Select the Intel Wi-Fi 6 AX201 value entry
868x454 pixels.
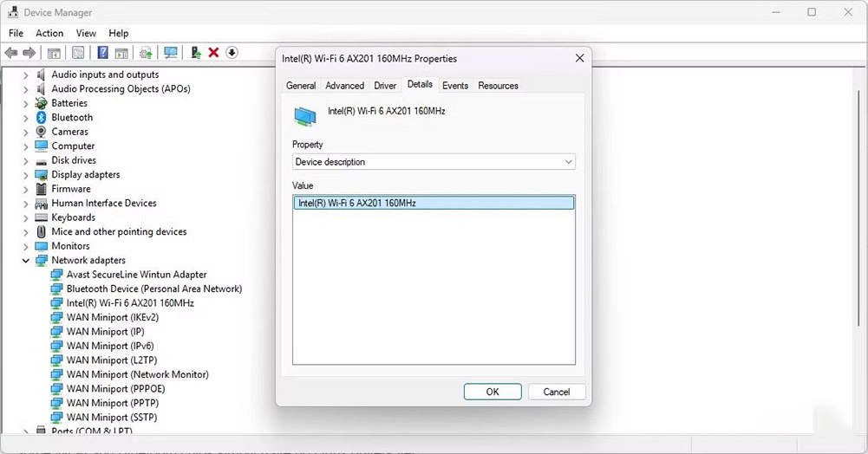tap(434, 203)
